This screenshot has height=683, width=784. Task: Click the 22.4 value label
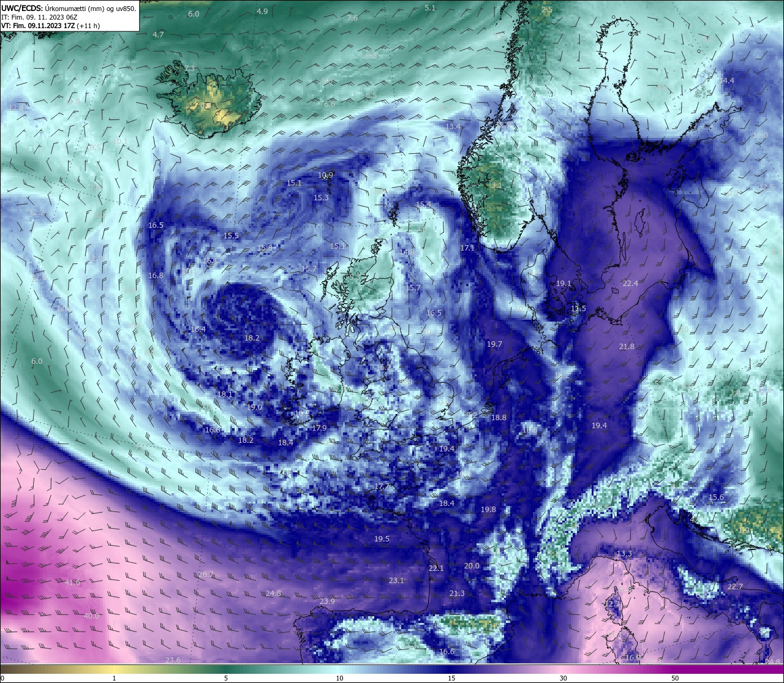coord(630,284)
